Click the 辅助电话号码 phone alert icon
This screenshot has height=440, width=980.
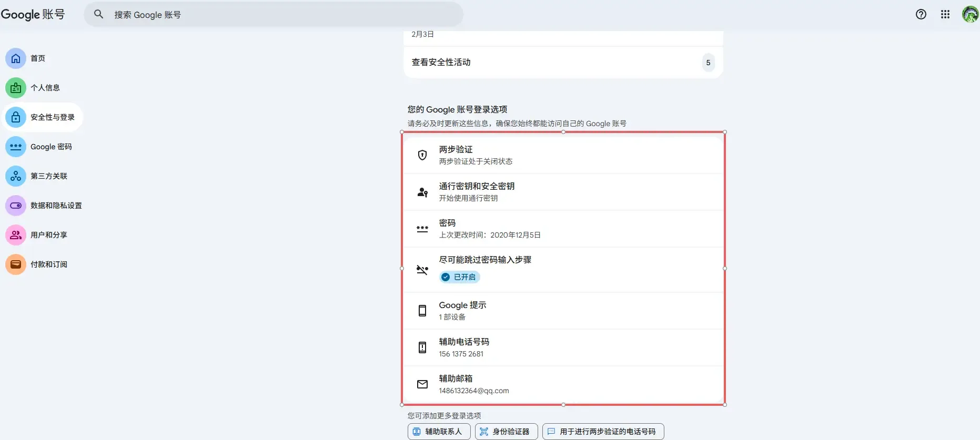[x=422, y=347]
